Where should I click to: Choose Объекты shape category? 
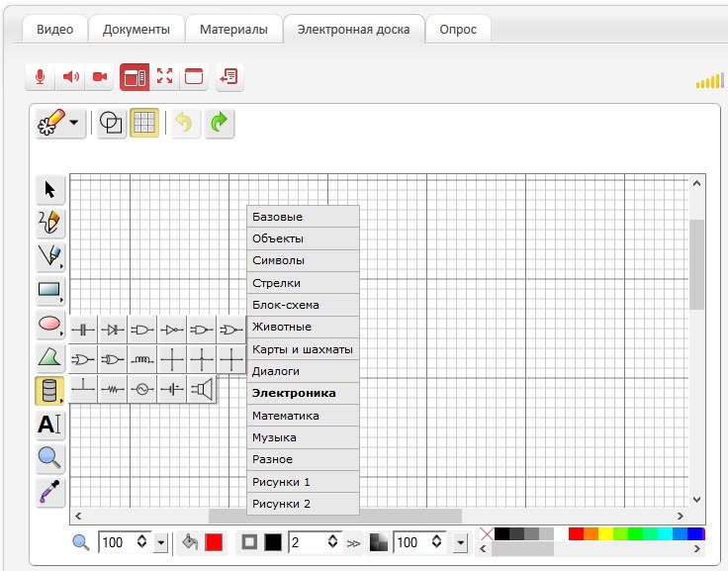coord(304,238)
